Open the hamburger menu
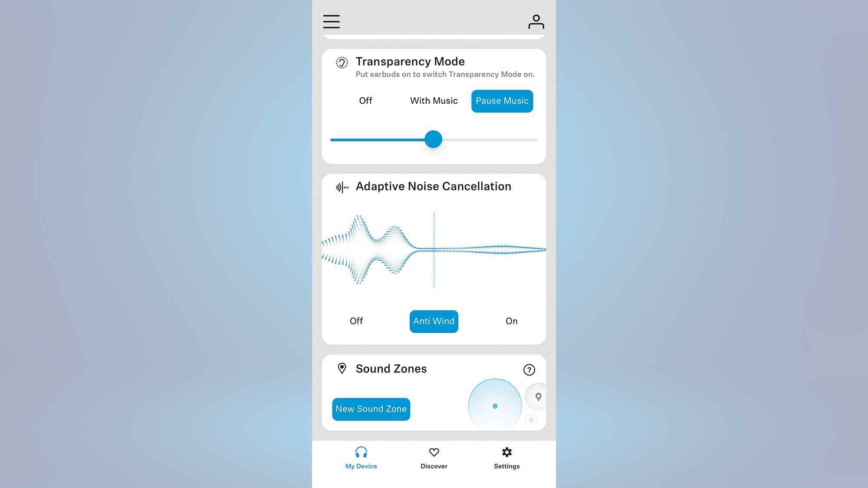Screen dimensions: 868x488 click(332, 21)
